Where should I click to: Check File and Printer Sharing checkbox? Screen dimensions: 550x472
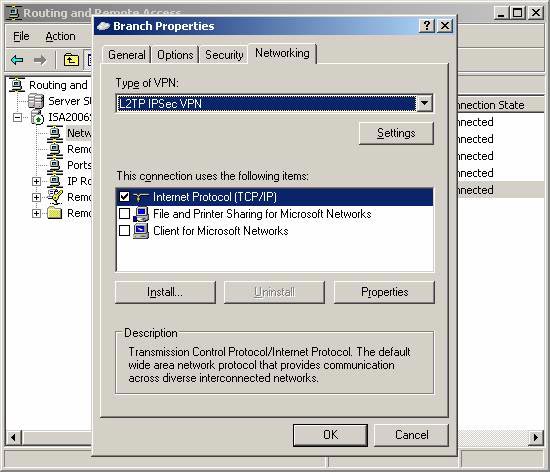point(125,214)
